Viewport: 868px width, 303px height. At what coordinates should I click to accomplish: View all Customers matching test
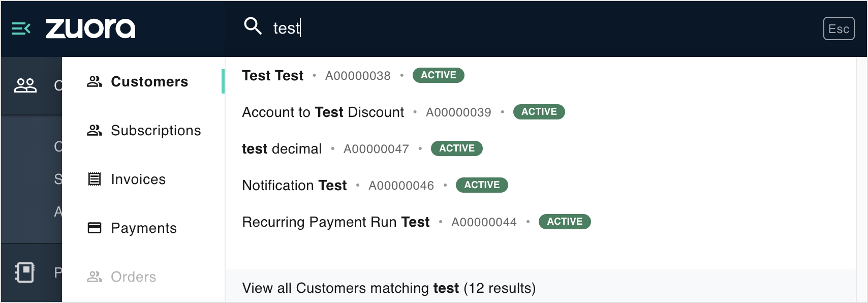point(389,287)
